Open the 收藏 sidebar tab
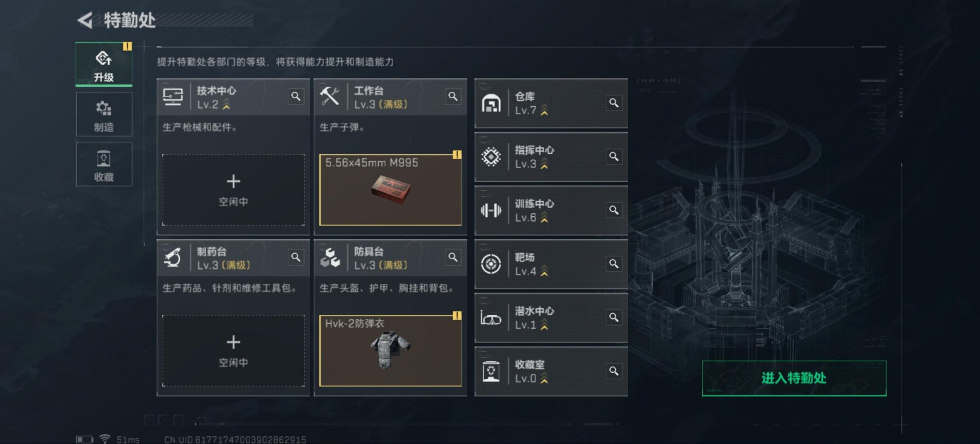 104,164
